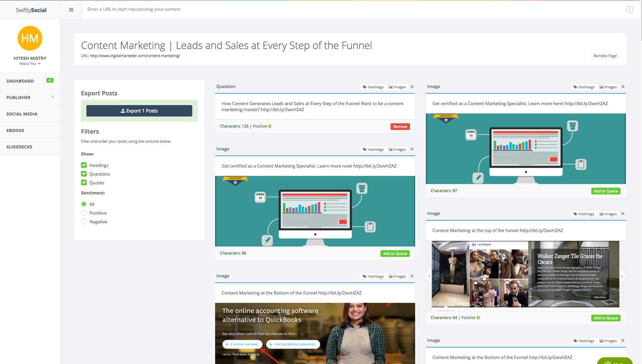This screenshot has height=364, width=642.
Task: Open Hashtags on right 'Bottom of the Funnel' card
Action: [584, 341]
